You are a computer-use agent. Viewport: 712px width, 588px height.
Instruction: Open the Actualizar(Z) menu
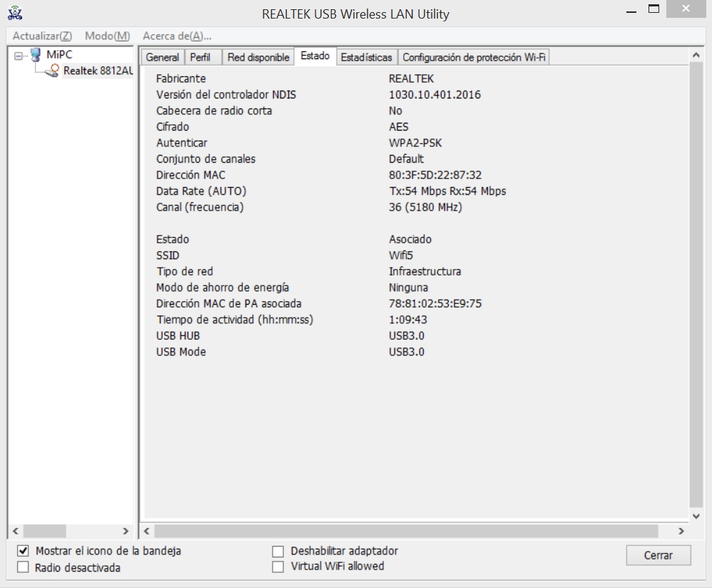(42, 36)
